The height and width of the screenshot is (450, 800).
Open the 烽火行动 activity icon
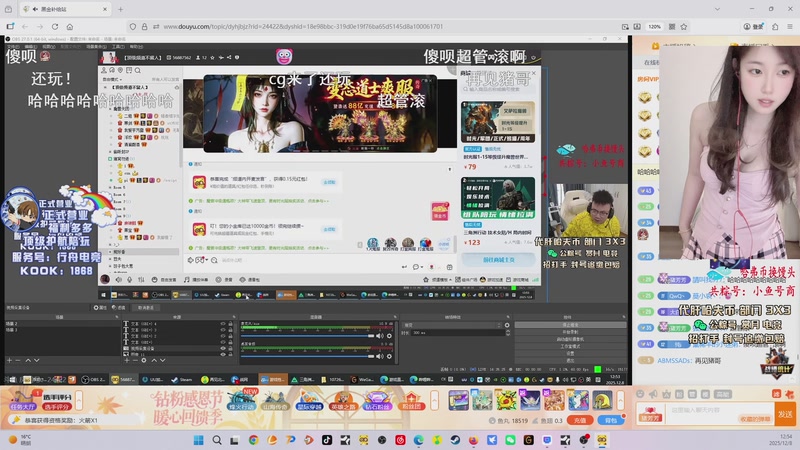pyautogui.click(x=241, y=401)
